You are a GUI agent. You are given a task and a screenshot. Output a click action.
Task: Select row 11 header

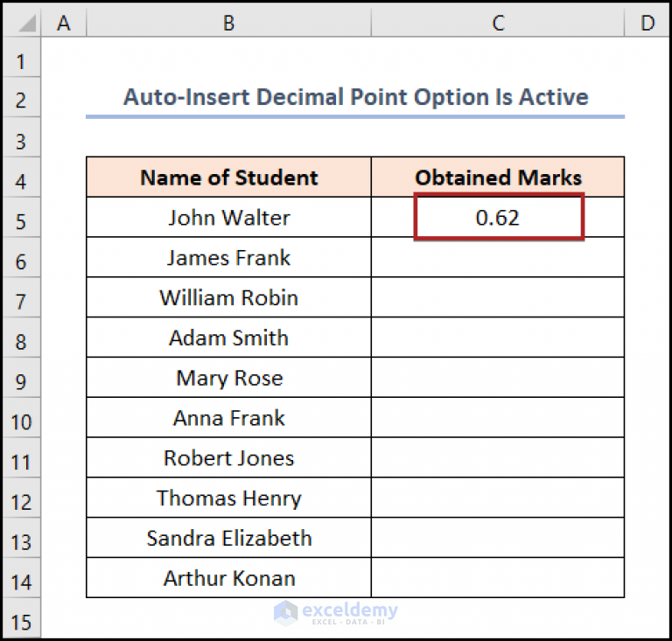(x=21, y=457)
